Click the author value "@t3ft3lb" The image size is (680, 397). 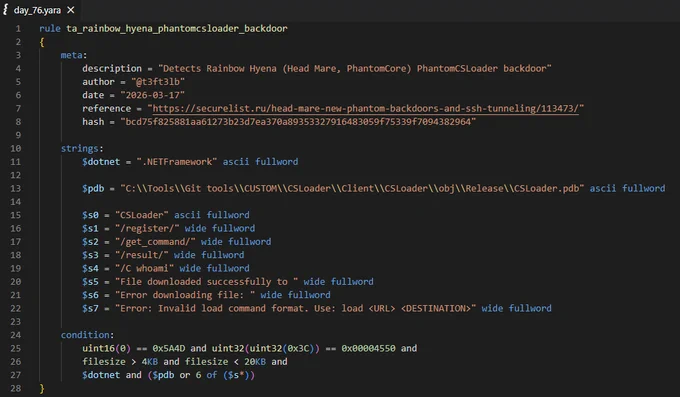[158, 82]
